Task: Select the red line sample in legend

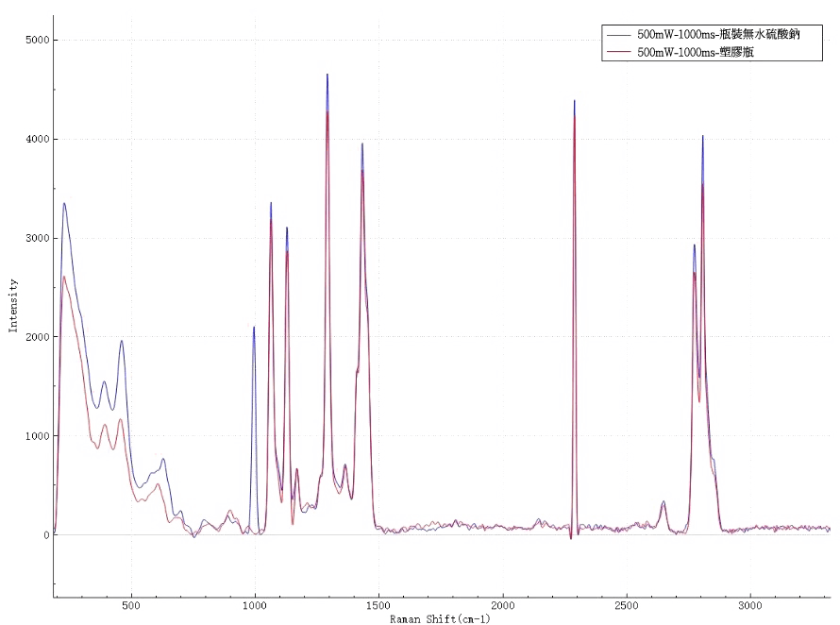Action: pos(618,53)
